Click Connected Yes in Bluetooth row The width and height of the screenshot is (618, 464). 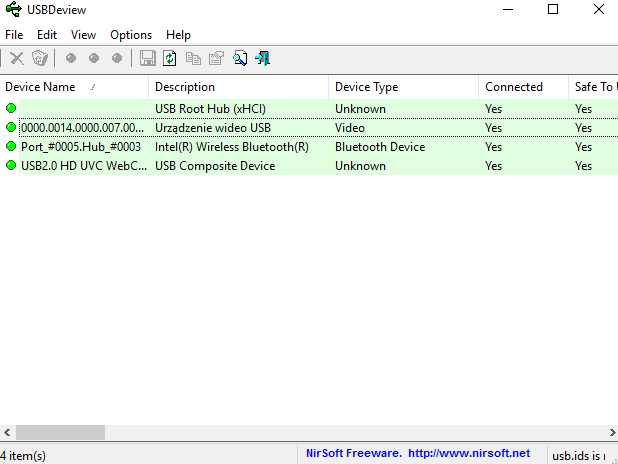(493, 147)
